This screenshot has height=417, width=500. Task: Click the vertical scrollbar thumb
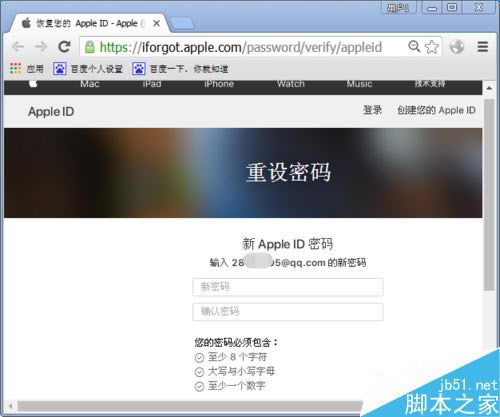tap(489, 195)
